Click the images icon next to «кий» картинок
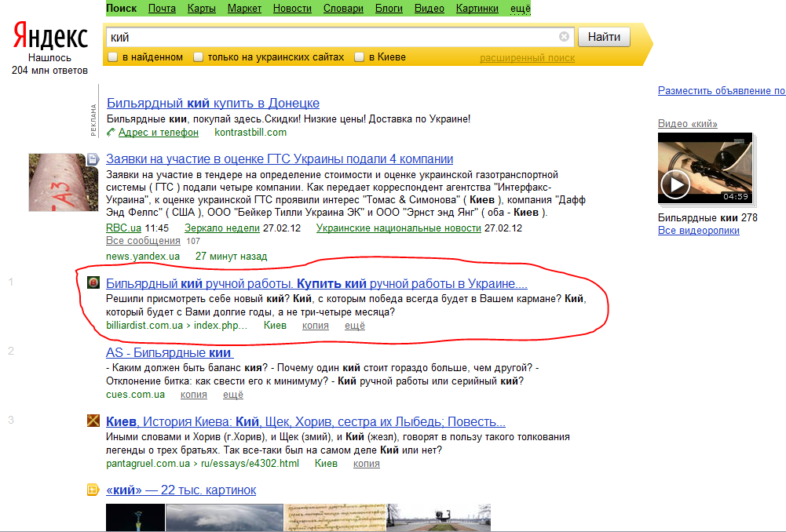Screen dimensions: 786x532 [x=93, y=490]
